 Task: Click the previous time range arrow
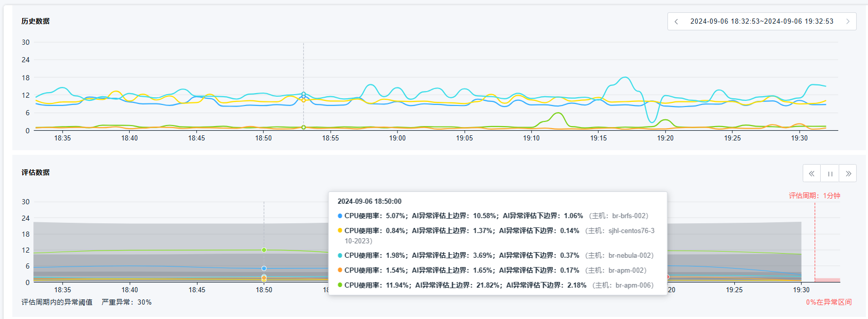[676, 22]
